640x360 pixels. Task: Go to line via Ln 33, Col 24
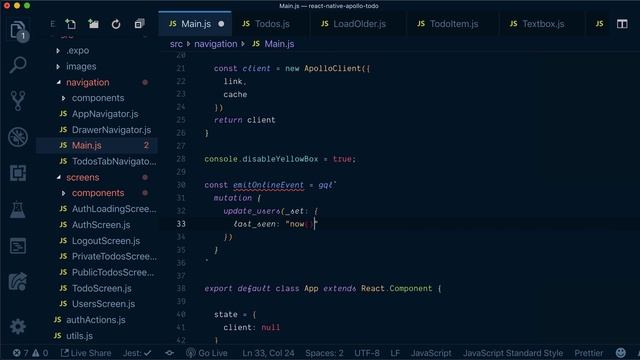(268, 353)
